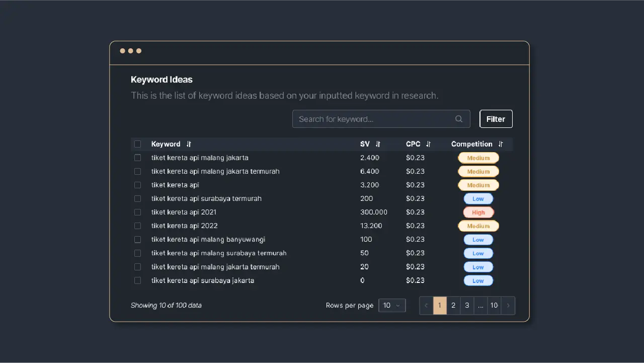Focus the 'Search for keyword...' field
644x363 pixels.
[x=381, y=119]
